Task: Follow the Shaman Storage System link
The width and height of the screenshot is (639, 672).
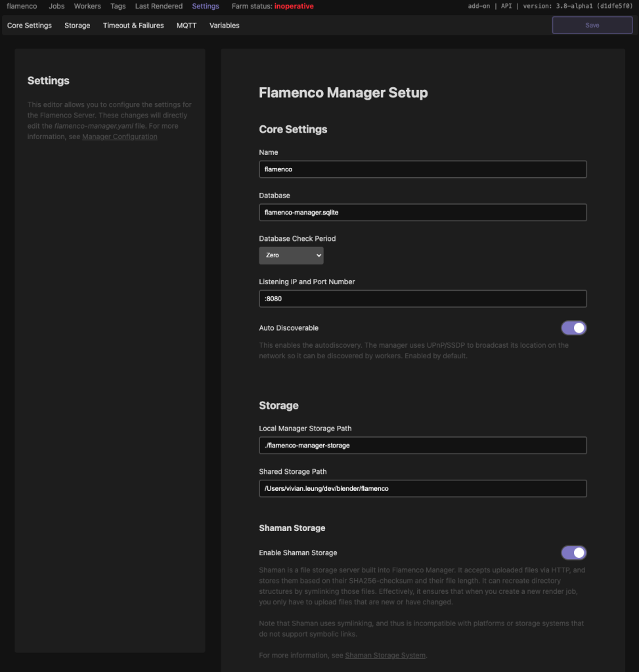Action: pyautogui.click(x=386, y=655)
